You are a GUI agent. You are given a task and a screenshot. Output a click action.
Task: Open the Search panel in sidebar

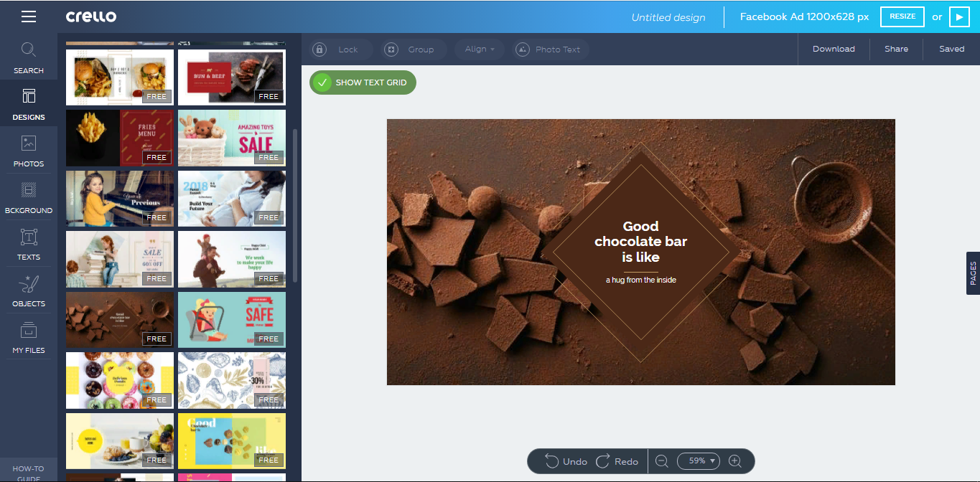click(29, 58)
